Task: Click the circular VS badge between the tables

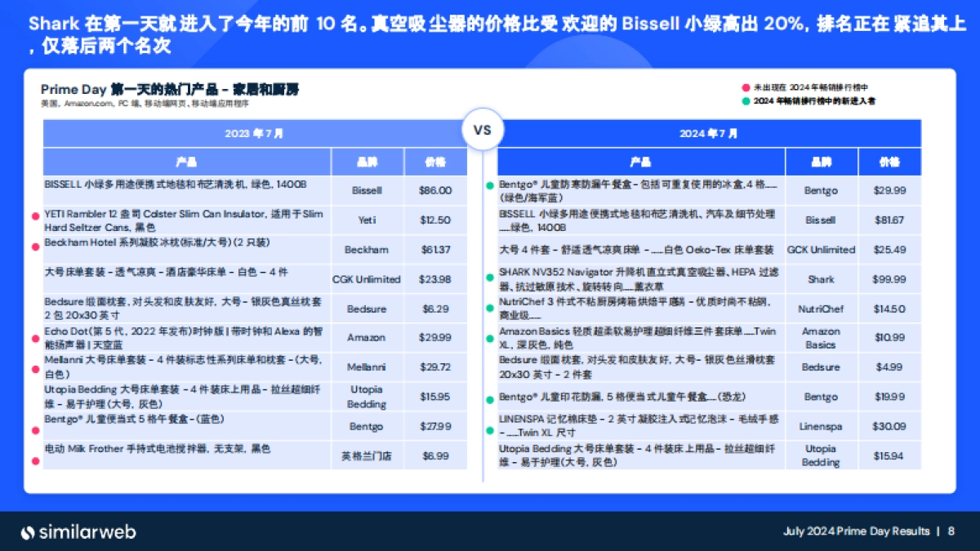Action: 483,129
